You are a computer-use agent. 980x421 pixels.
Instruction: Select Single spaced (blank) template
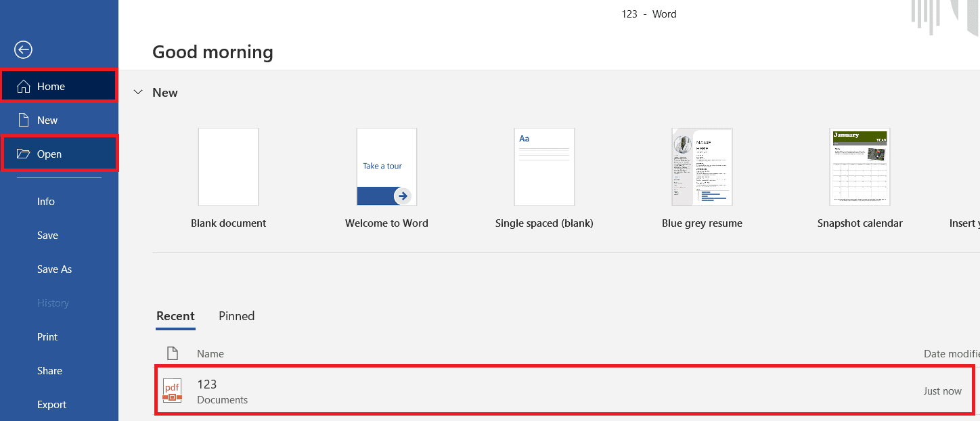544,167
